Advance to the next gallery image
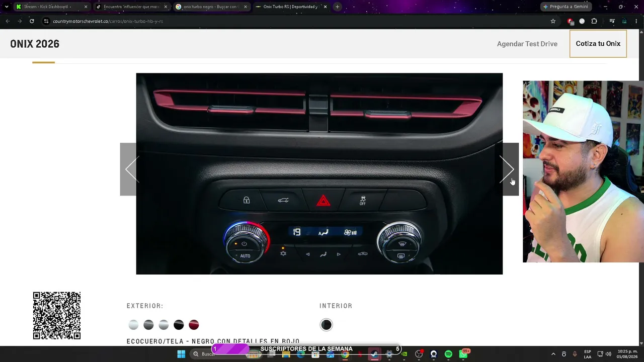This screenshot has width=644, height=362. click(x=510, y=169)
